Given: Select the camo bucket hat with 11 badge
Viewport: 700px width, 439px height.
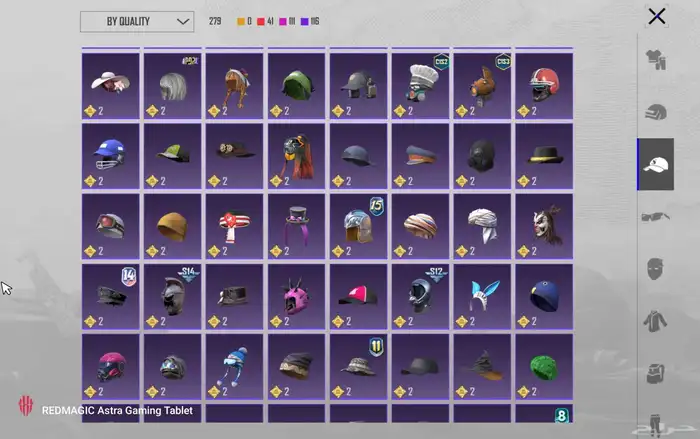Looking at the screenshot, I should click(358, 366).
